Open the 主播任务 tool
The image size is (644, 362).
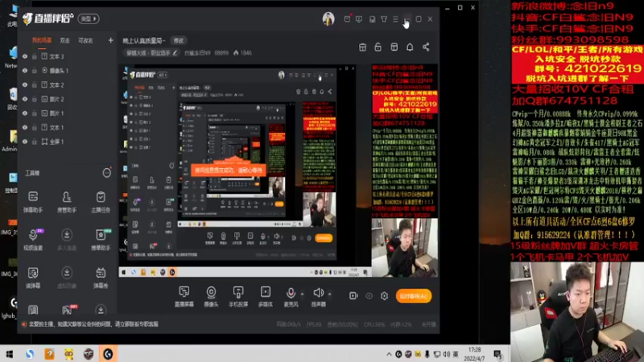click(x=101, y=202)
